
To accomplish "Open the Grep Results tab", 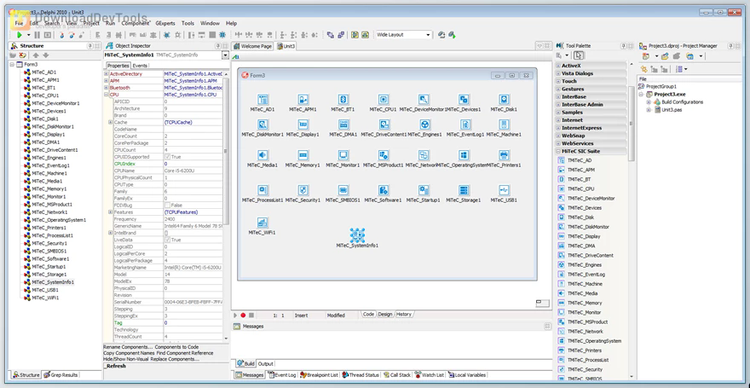I will 61,375.
